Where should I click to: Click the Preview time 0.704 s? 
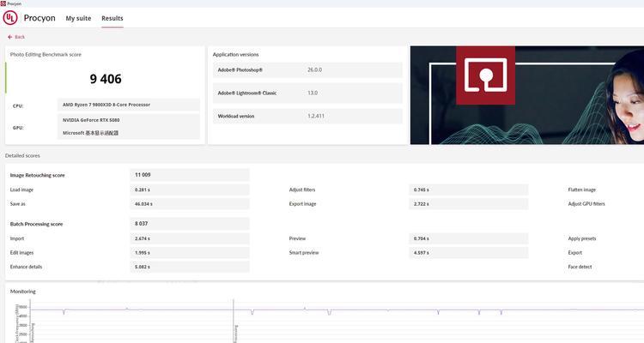[422, 238]
